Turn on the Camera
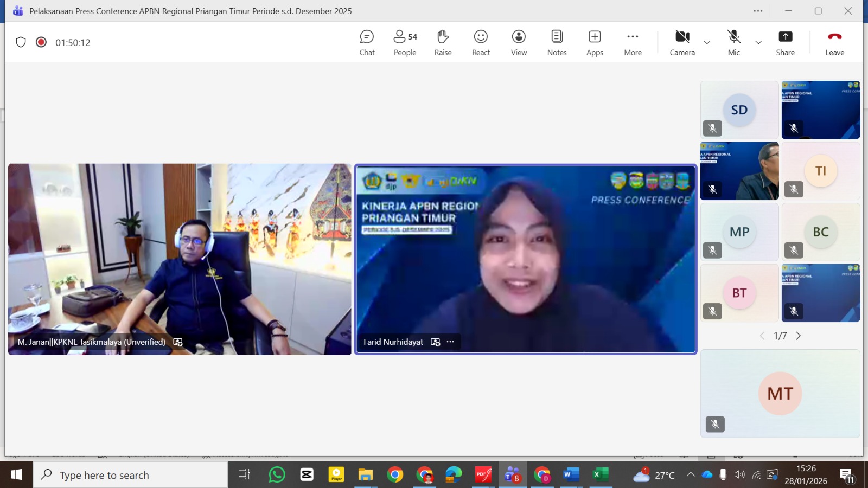Screen dimensions: 868x488 click(682, 43)
